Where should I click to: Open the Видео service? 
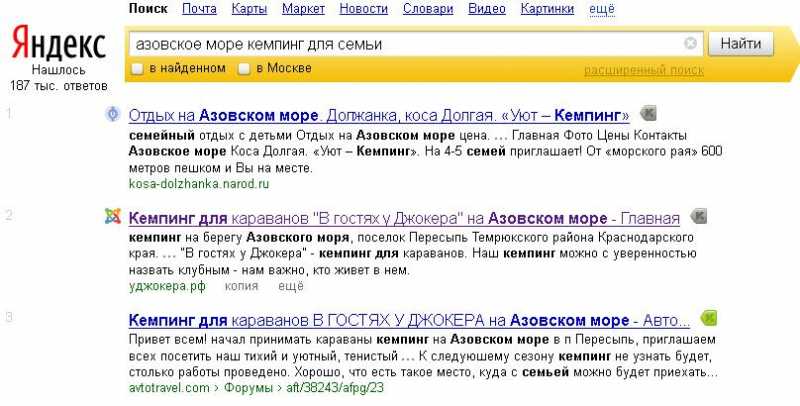487,9
